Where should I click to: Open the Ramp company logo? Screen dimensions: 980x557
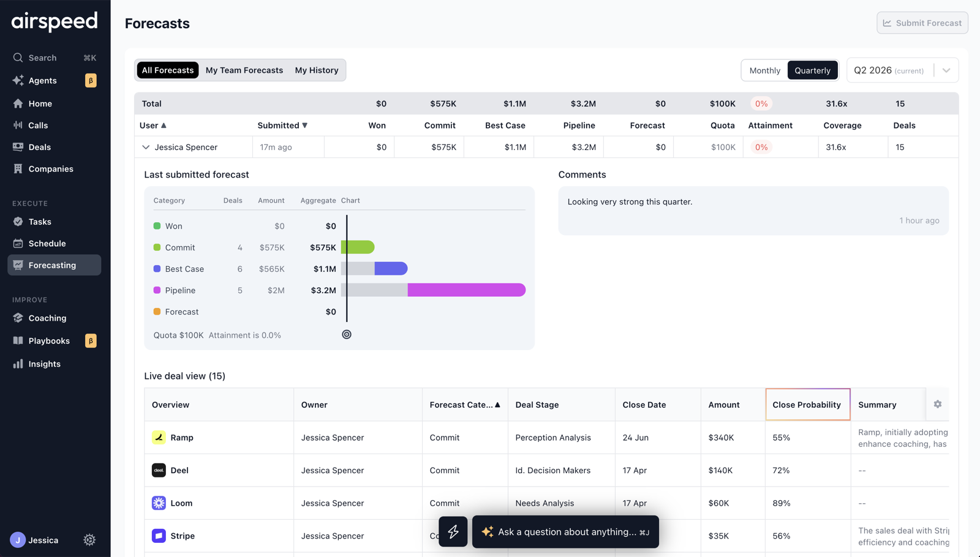click(x=159, y=437)
